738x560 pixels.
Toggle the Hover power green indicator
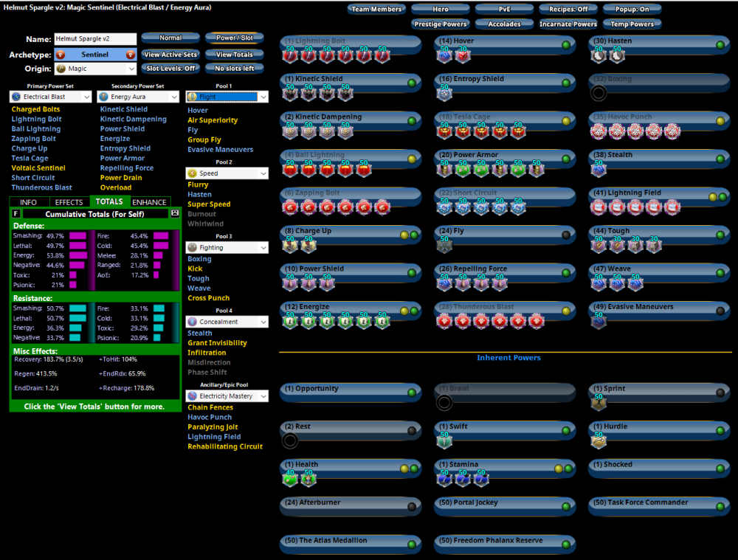566,45
